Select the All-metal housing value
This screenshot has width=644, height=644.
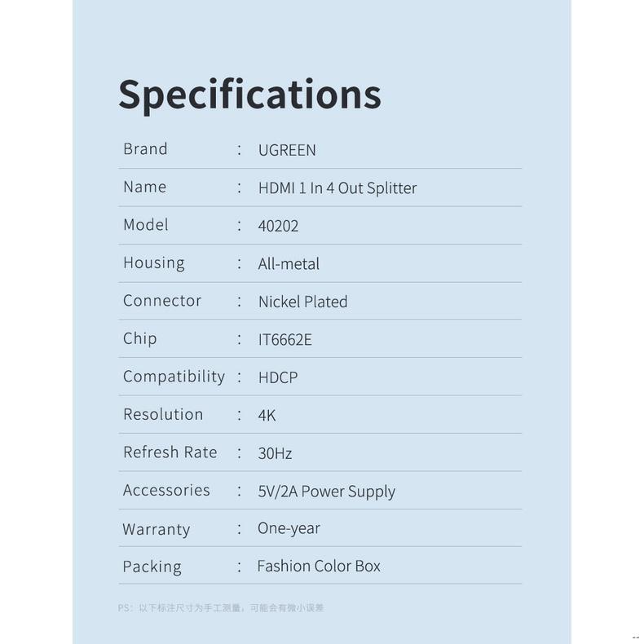[x=289, y=264]
